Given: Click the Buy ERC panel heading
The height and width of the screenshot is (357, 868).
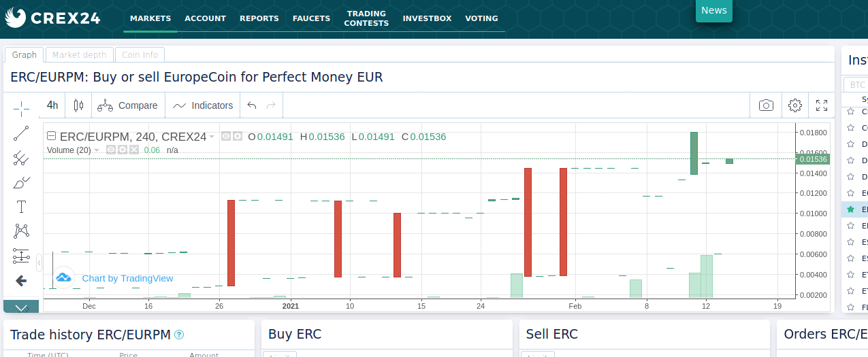Looking at the screenshot, I should tap(295, 334).
